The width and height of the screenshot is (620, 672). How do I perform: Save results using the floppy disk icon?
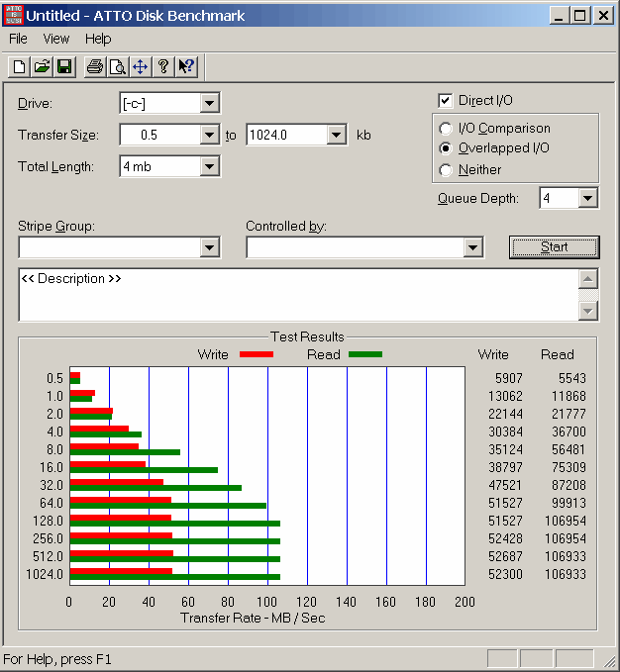click(64, 67)
